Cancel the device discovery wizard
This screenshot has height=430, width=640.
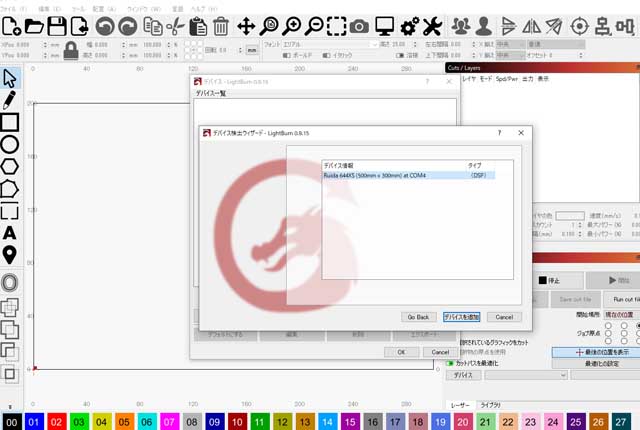click(504, 317)
